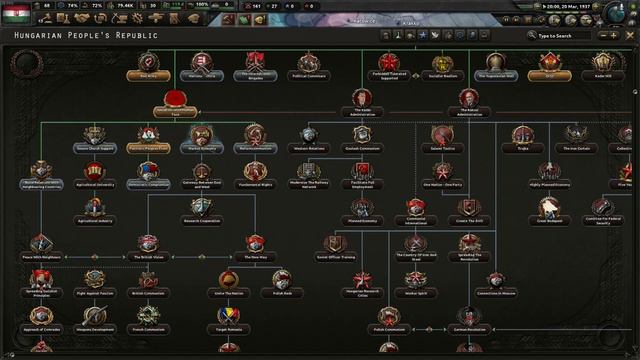Select the Target Romania focus
The image size is (640, 360).
[x=229, y=321]
